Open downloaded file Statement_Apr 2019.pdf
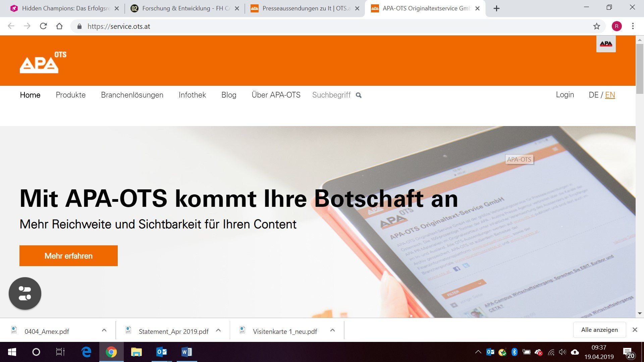Image resolution: width=644 pixels, height=362 pixels. click(173, 331)
